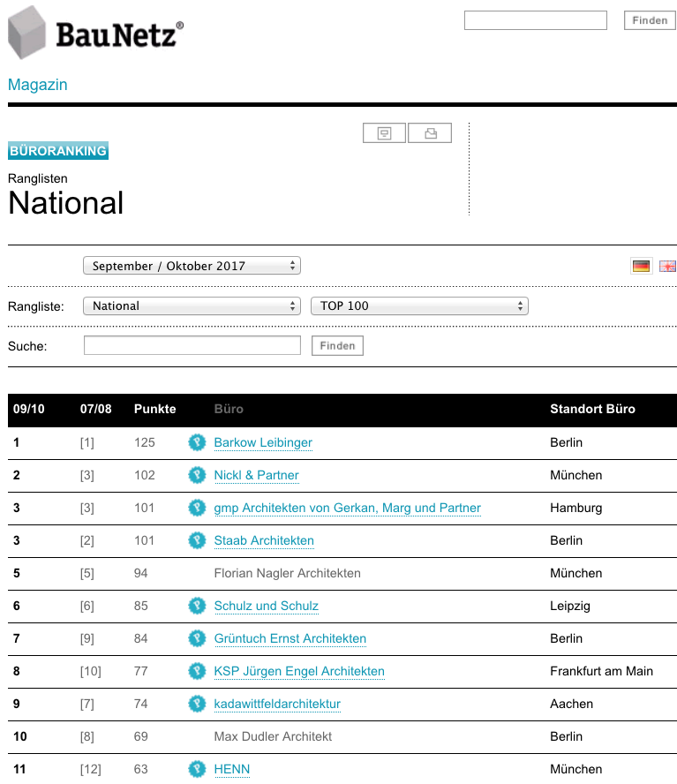Click Finden button next to Suche field
677x784 pixels.
[337, 345]
